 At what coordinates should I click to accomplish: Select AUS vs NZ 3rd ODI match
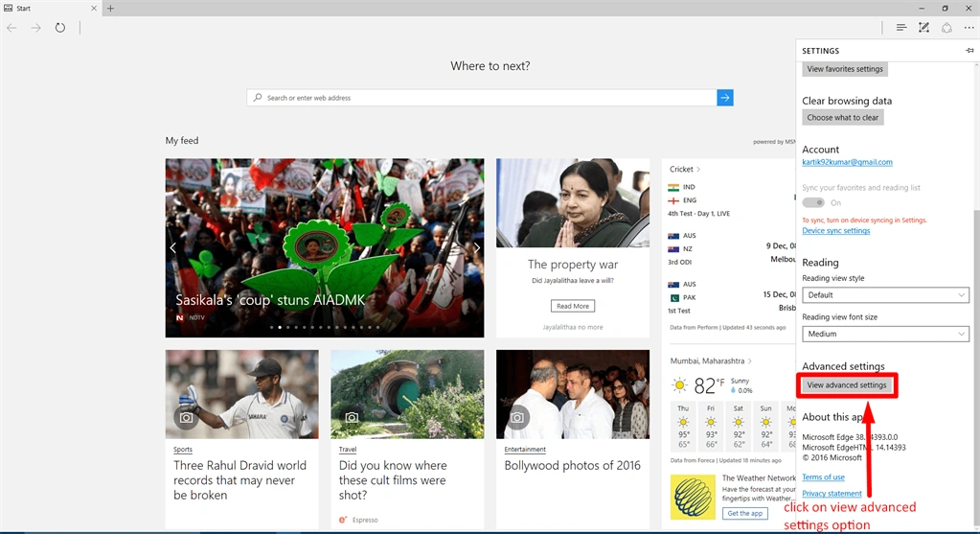click(x=731, y=249)
